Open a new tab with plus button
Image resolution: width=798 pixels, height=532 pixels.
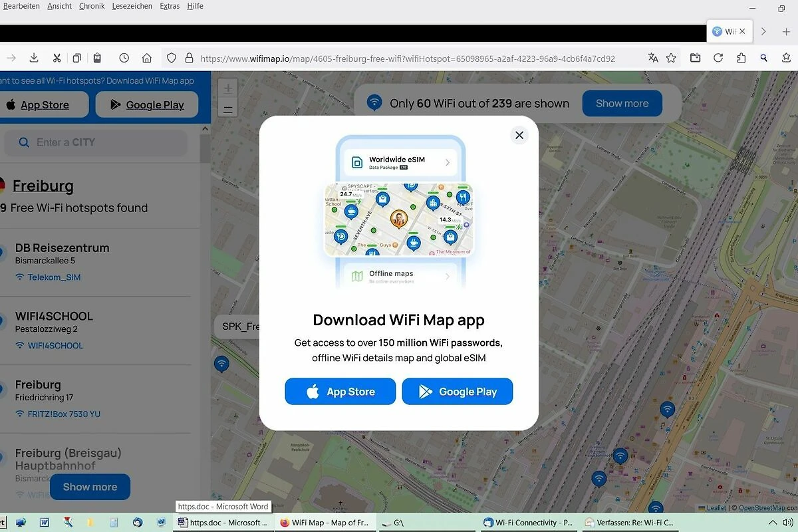coord(786,31)
